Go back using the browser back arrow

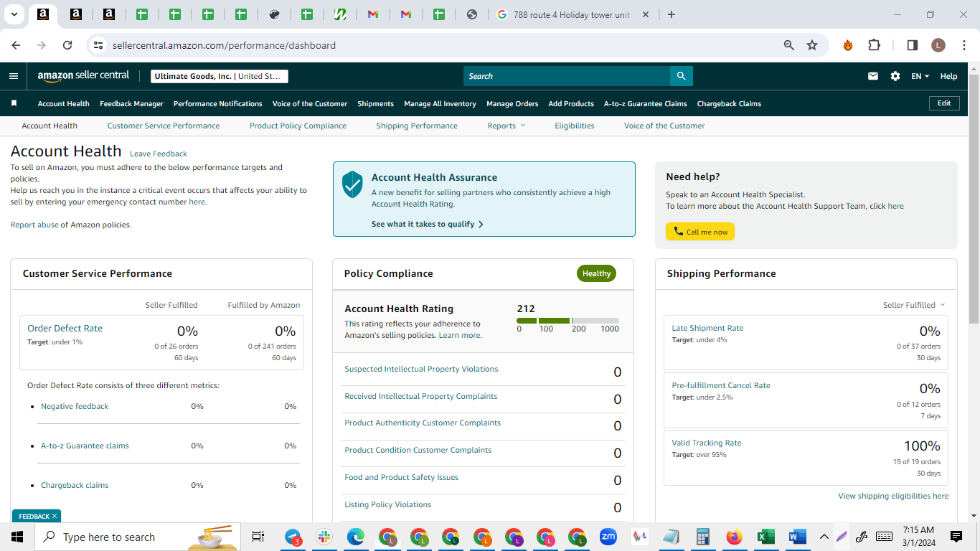click(x=16, y=45)
